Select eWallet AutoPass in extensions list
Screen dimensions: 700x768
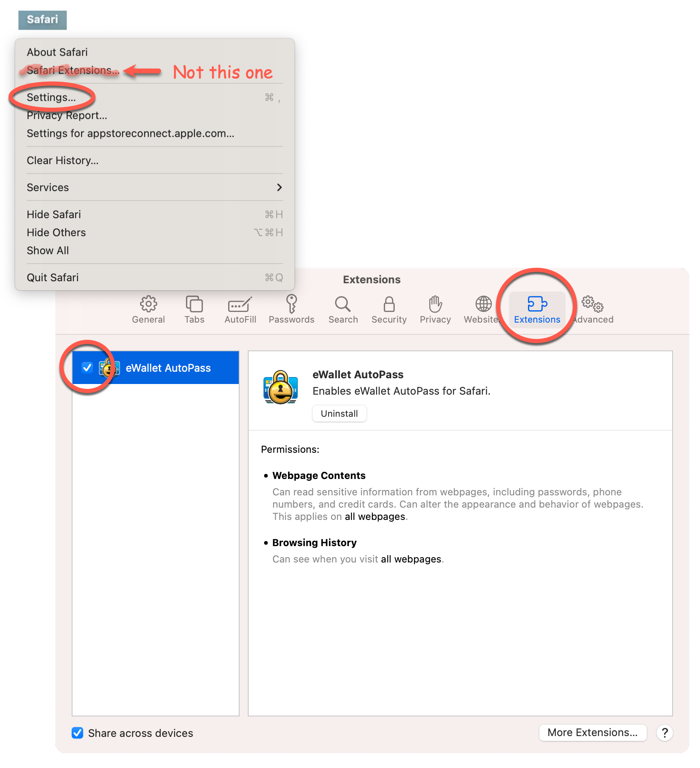coord(156,368)
